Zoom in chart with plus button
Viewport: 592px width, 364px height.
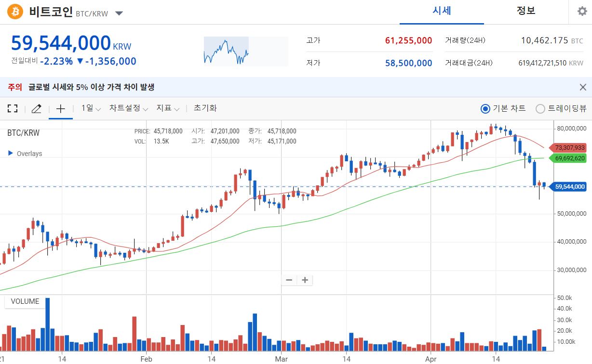pyautogui.click(x=305, y=280)
